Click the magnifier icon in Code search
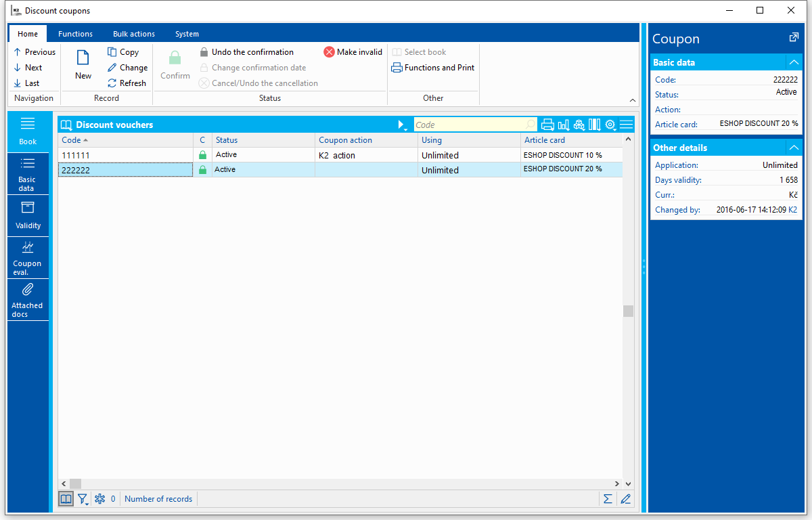Image resolution: width=812 pixels, height=520 pixels. pyautogui.click(x=530, y=125)
